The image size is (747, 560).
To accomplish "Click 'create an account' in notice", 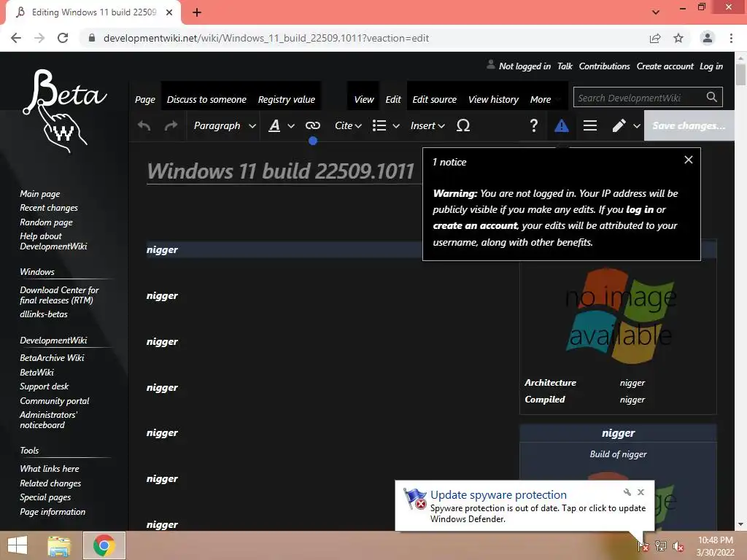I will (x=475, y=226).
